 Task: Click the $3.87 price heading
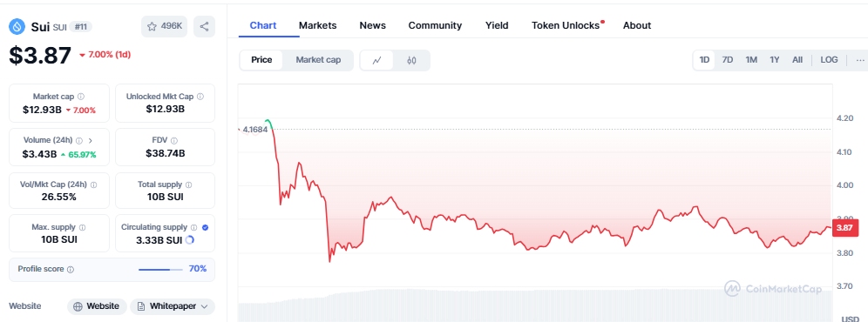click(40, 56)
